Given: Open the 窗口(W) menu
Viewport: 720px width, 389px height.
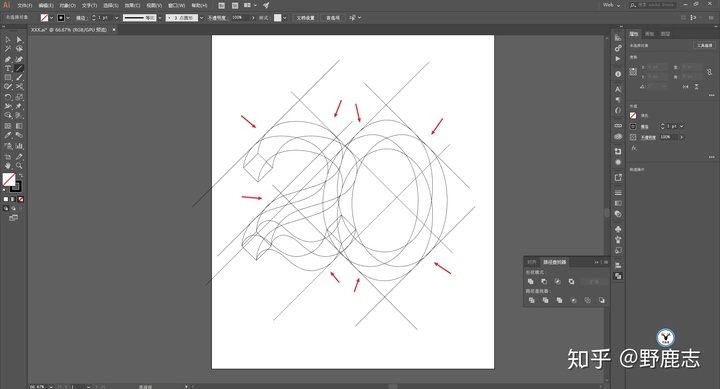Looking at the screenshot, I should click(x=176, y=6).
